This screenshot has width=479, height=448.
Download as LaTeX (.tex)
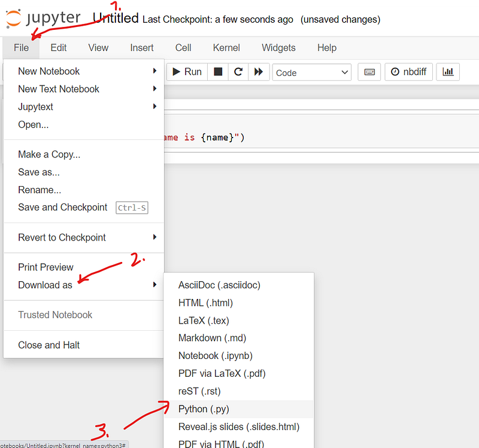tap(238, 321)
